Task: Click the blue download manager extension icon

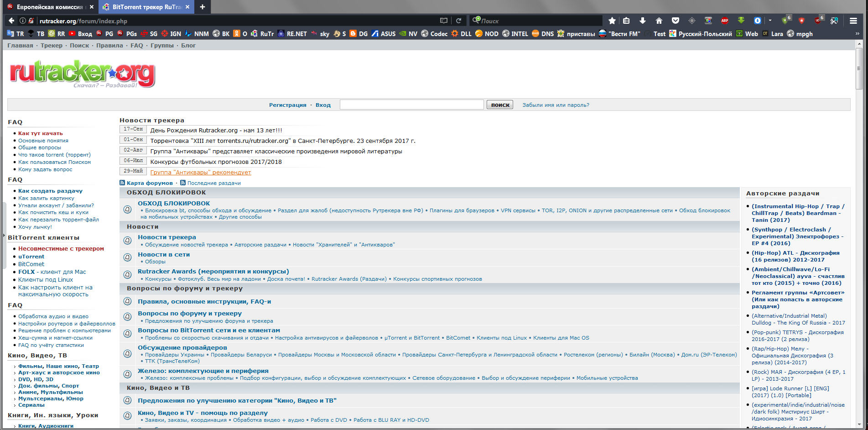Action: tap(758, 21)
